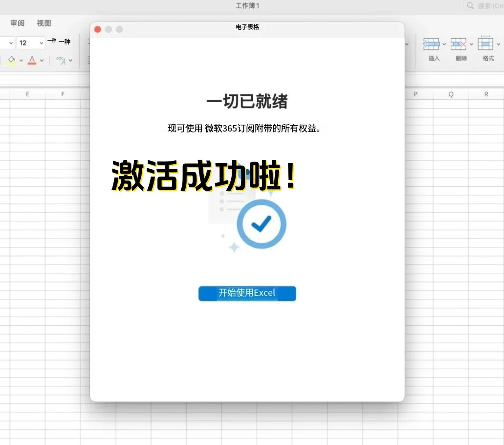The image size is (504, 445).
Task: Click the yellow swatch under fill color icon
Action: (11, 63)
